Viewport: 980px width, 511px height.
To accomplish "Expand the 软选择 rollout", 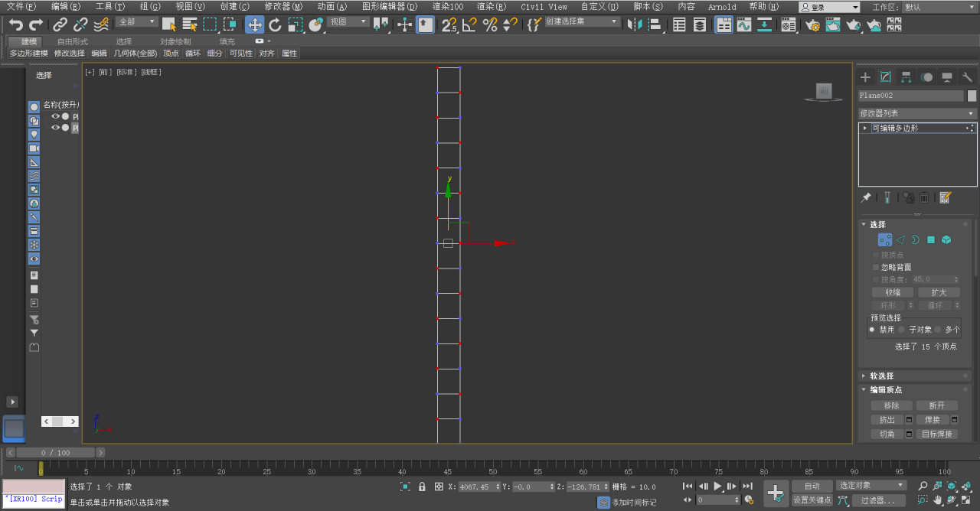I will click(x=881, y=376).
